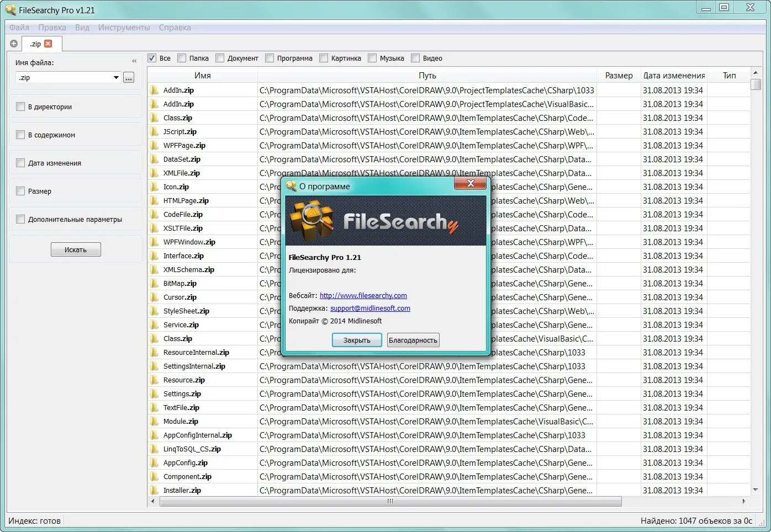The width and height of the screenshot is (771, 532).
Task: Sort results by the 'Имя' column header
Action: point(203,76)
